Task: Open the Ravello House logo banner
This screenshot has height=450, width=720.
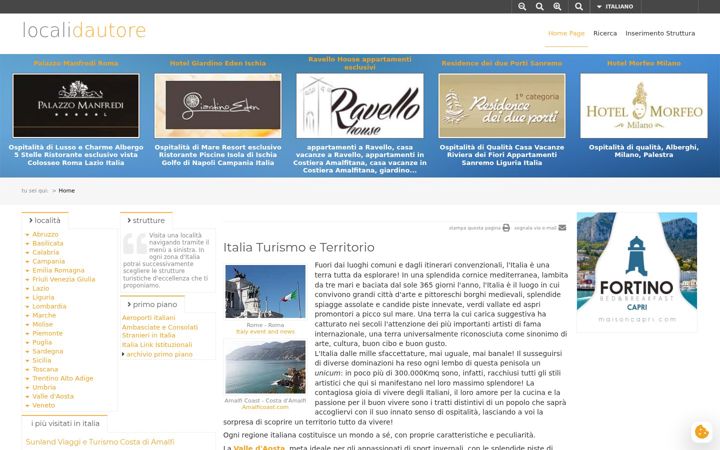Action: [360, 106]
